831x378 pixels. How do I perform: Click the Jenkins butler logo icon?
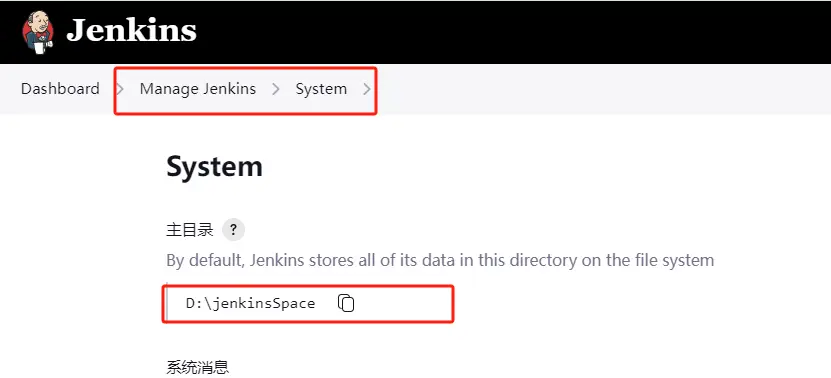(x=38, y=32)
